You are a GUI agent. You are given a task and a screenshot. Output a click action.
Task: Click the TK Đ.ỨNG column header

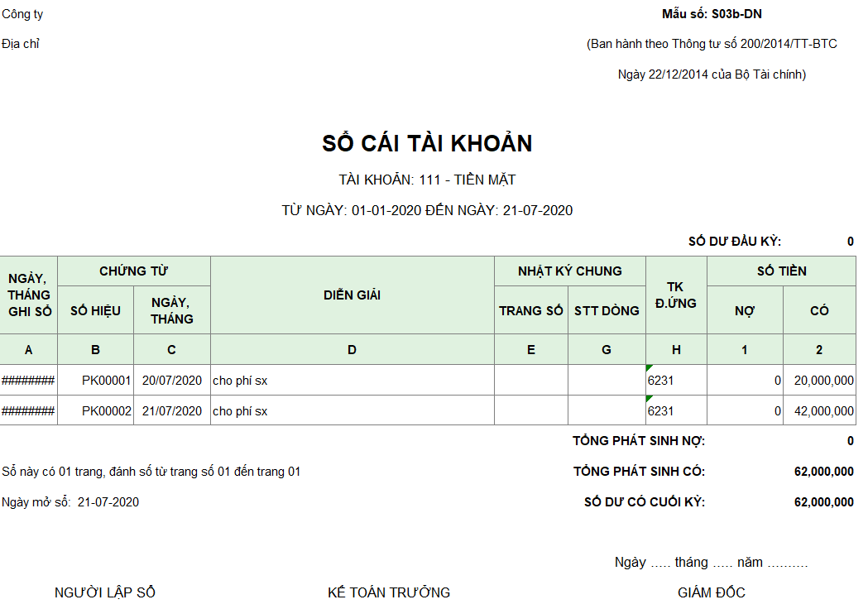tap(676, 295)
